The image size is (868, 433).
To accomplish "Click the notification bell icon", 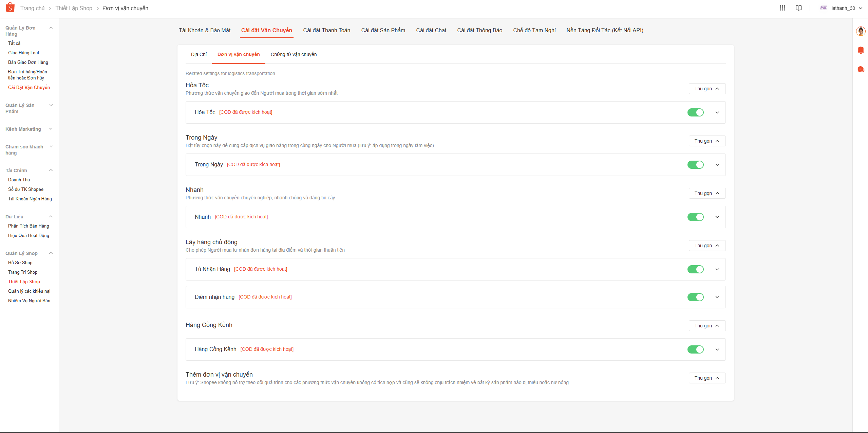I will (x=861, y=51).
